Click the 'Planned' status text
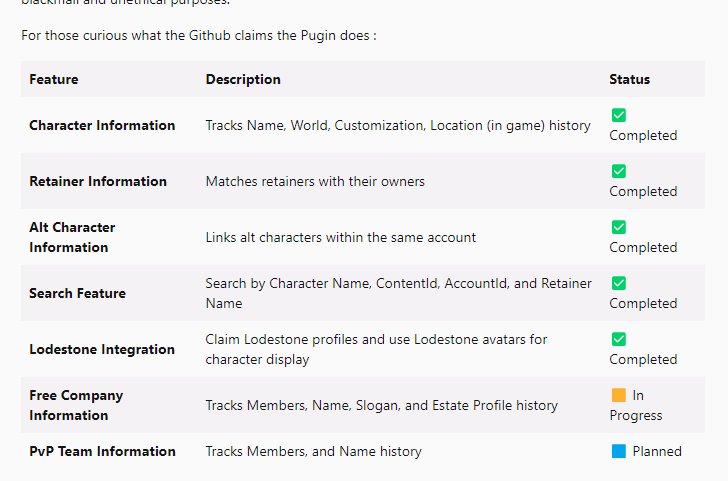This screenshot has width=728, height=481. [x=657, y=451]
